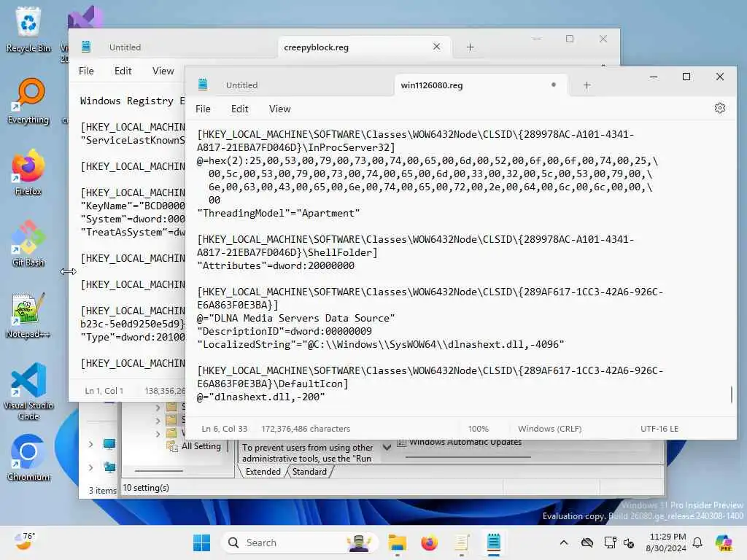Open Git Bash desktop shortcut
This screenshot has height=560, width=747.
click(x=28, y=244)
